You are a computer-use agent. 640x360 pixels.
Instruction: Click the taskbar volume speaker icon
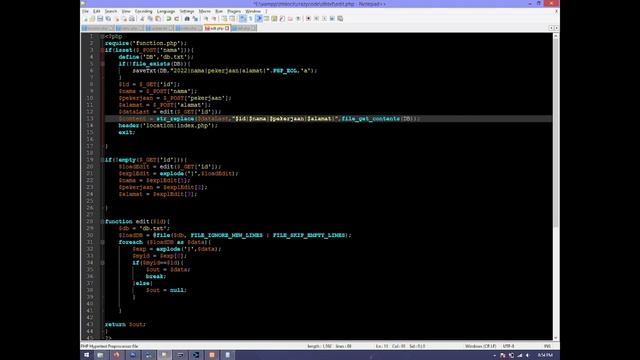[528, 356]
